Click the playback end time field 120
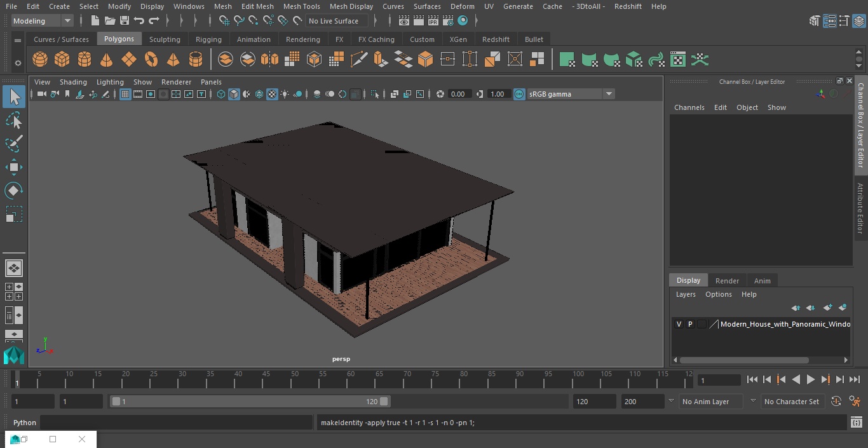Image resolution: width=868 pixels, height=448 pixels. point(594,402)
